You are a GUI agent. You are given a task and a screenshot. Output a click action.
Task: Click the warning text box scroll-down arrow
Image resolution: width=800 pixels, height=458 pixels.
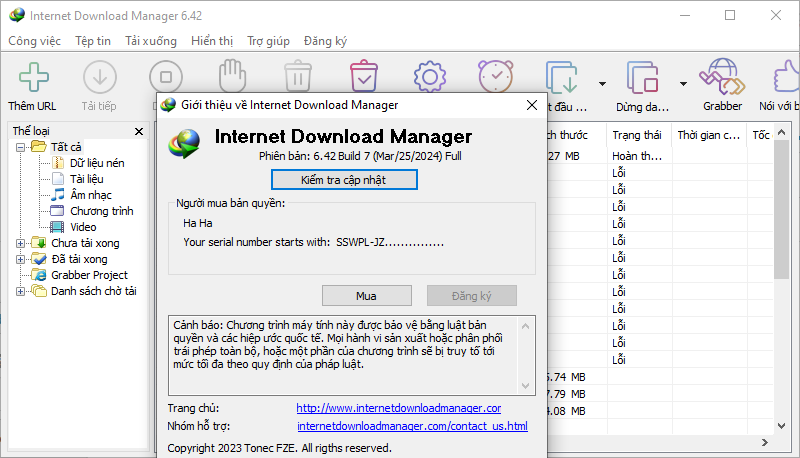(526, 386)
